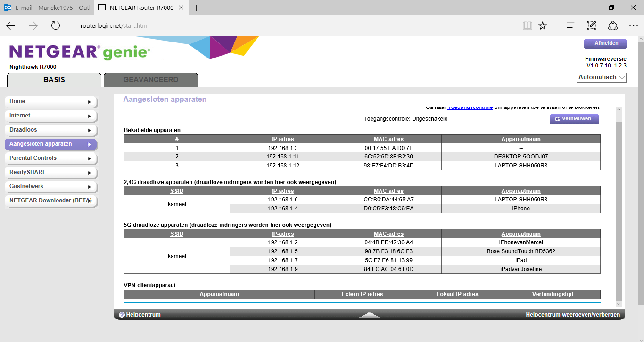
Task: Open the Gastnetwerk menu item
Action: click(50, 186)
